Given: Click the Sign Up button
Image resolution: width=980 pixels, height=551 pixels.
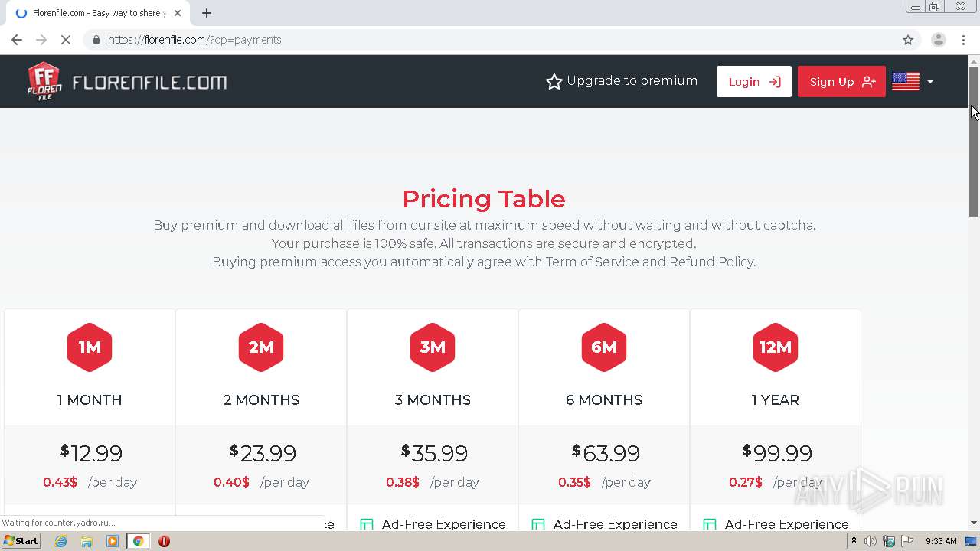Looking at the screenshot, I should 841,82.
